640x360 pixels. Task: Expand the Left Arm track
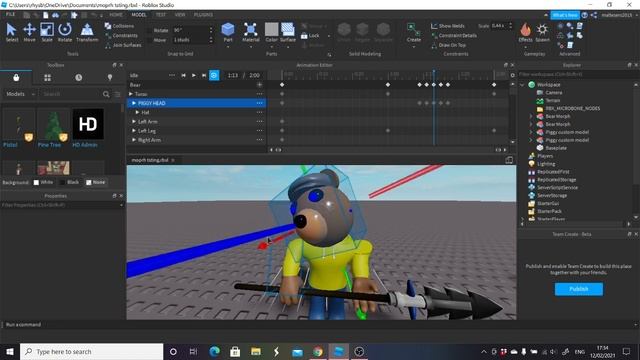[x=134, y=122]
